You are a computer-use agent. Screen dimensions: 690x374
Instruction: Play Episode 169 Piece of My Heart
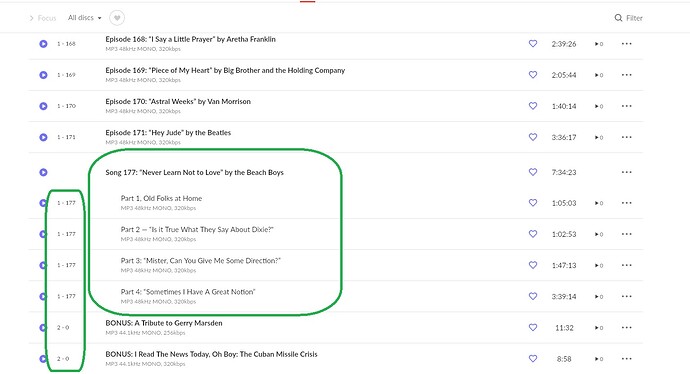(43, 75)
